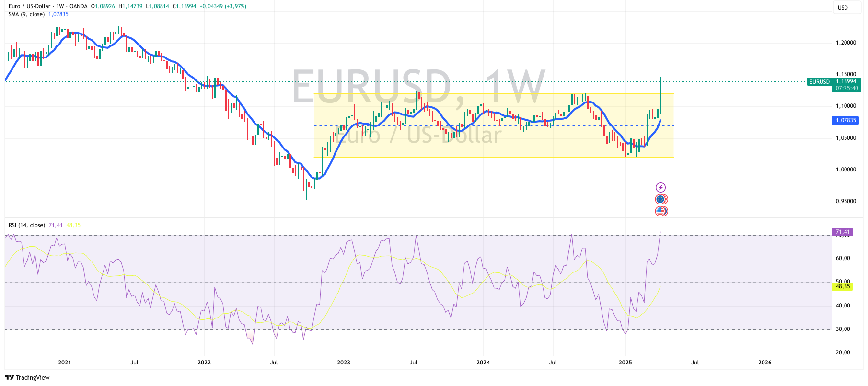Click the 2026 time axis label
Screen dimensions: 868x386
[765, 363]
